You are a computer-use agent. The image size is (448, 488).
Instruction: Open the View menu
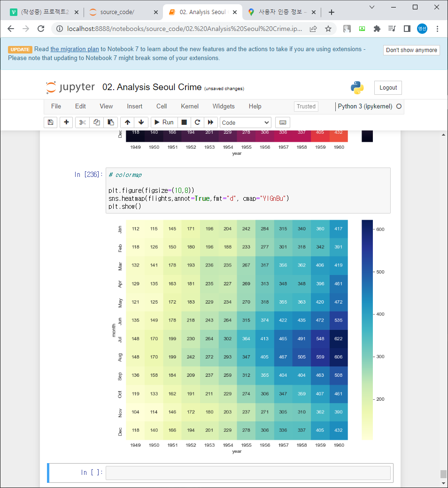pos(106,107)
